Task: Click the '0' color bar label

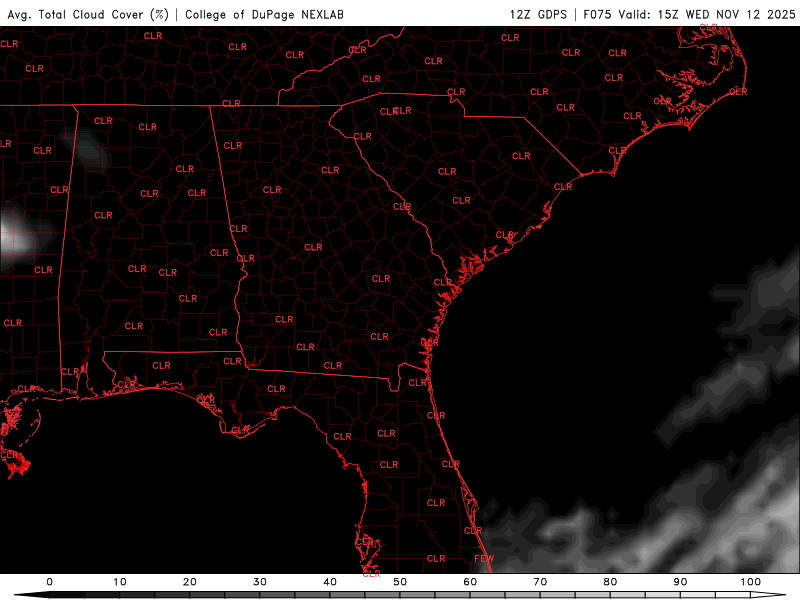Action: tap(49, 582)
